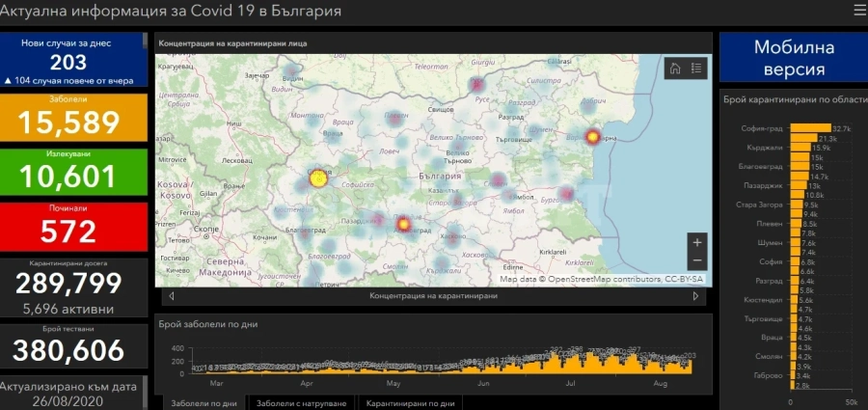This screenshot has width=868, height=410.
Task: Click the Кърджали 15.9k bar
Action: (x=801, y=148)
